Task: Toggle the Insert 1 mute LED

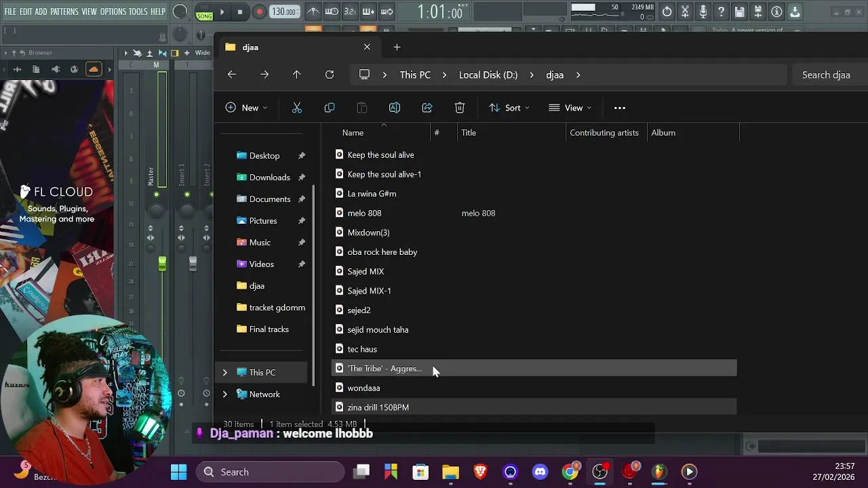Action: pos(187,195)
